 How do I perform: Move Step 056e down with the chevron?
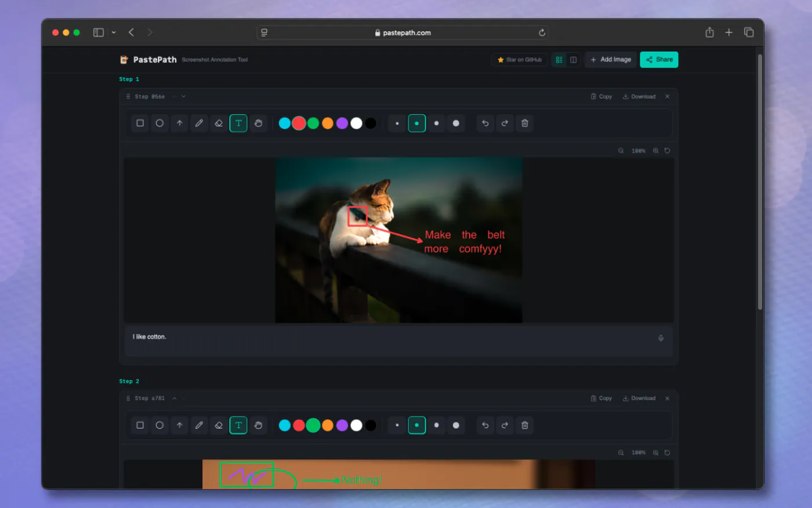[x=183, y=97]
